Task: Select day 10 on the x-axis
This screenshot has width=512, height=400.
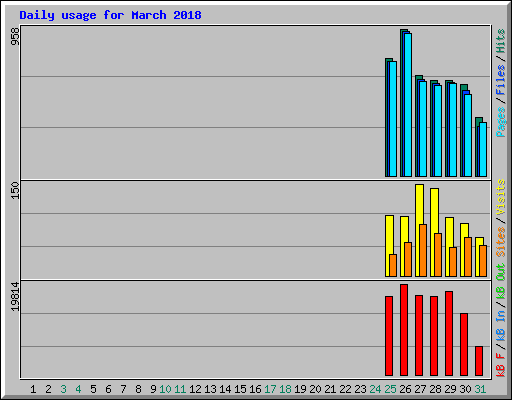Action: pyautogui.click(x=165, y=389)
